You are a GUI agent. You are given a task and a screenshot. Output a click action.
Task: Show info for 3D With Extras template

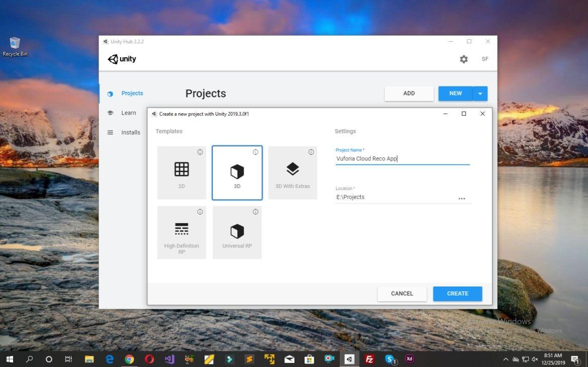pyautogui.click(x=311, y=152)
